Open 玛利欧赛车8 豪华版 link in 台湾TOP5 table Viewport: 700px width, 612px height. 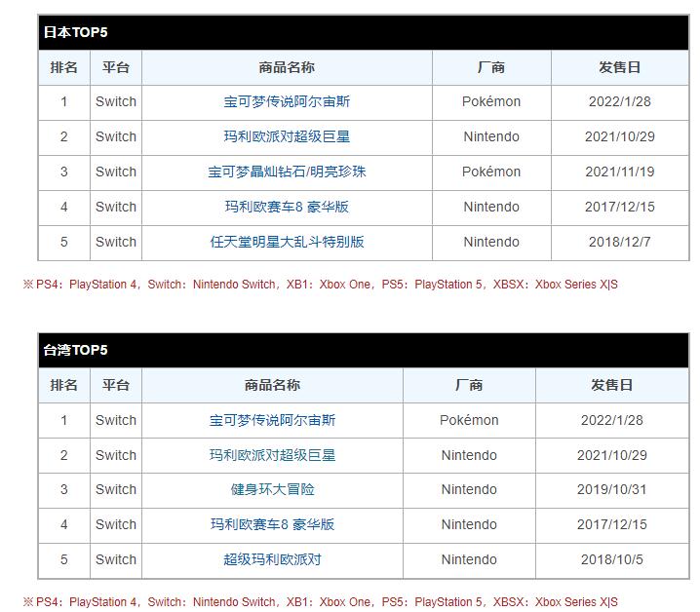[x=272, y=524]
